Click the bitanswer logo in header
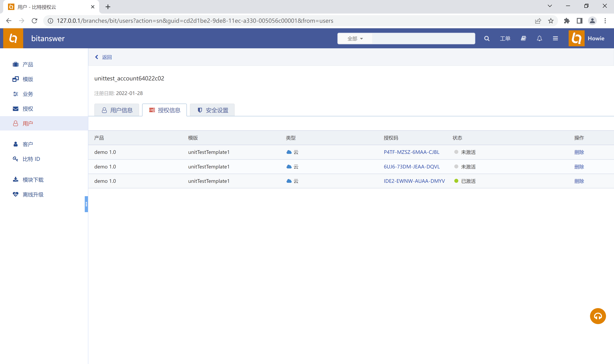This screenshot has height=364, width=614. pos(13,38)
